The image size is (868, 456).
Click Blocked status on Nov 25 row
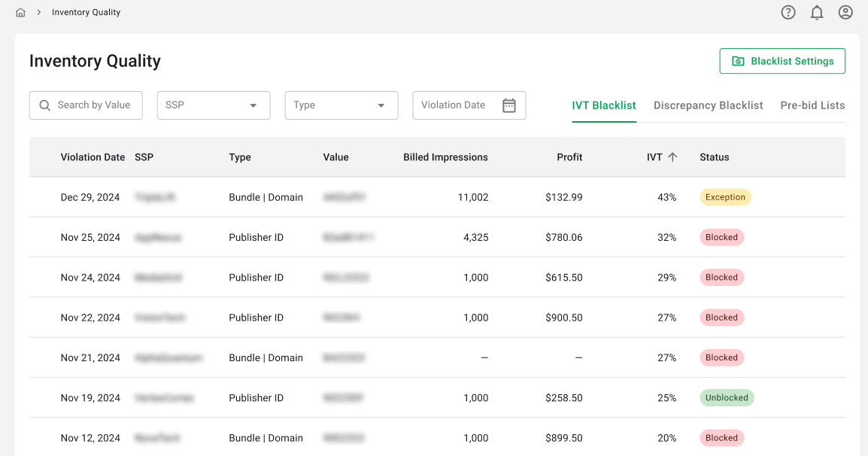pos(721,238)
